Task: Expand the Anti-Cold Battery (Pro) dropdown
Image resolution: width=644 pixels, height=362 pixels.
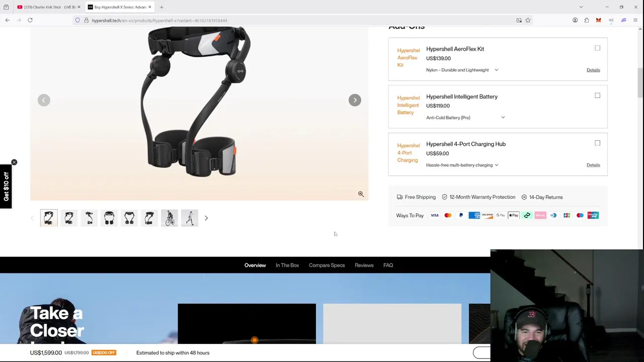Action: tap(465, 118)
